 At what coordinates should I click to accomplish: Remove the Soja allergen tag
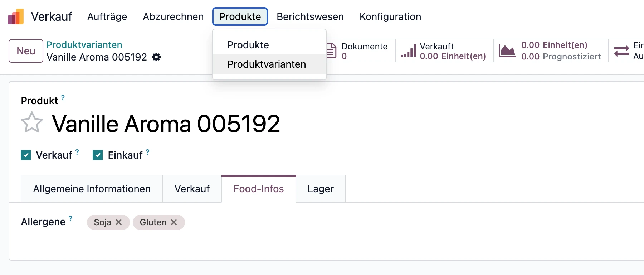(119, 222)
